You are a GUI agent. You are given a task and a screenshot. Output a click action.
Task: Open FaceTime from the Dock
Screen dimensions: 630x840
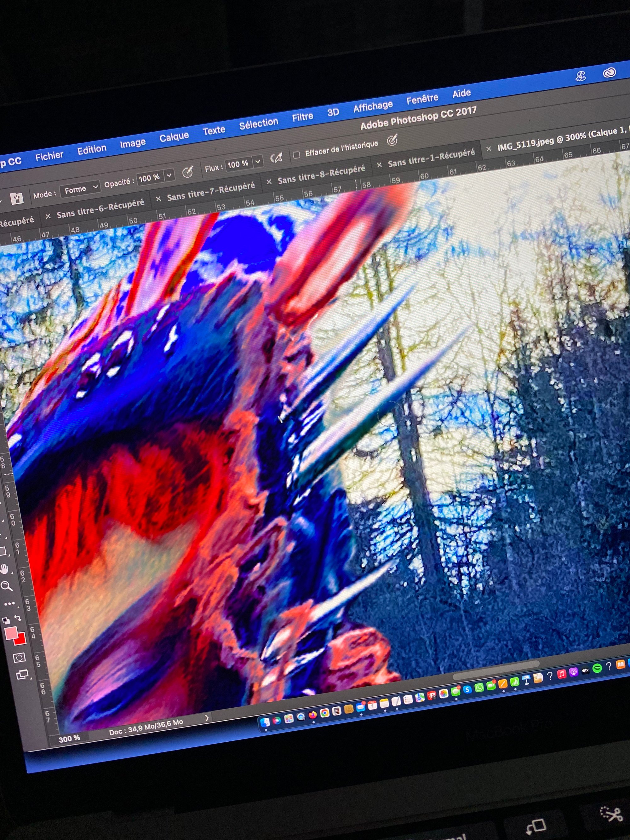tap(491, 685)
